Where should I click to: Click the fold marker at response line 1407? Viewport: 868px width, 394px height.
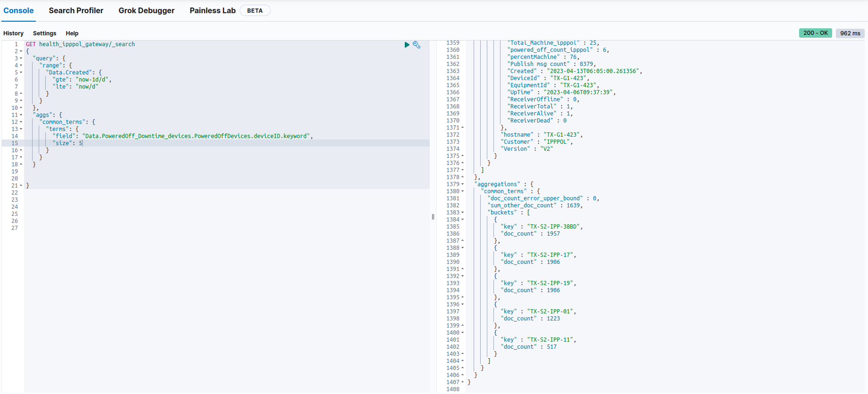[462, 382]
